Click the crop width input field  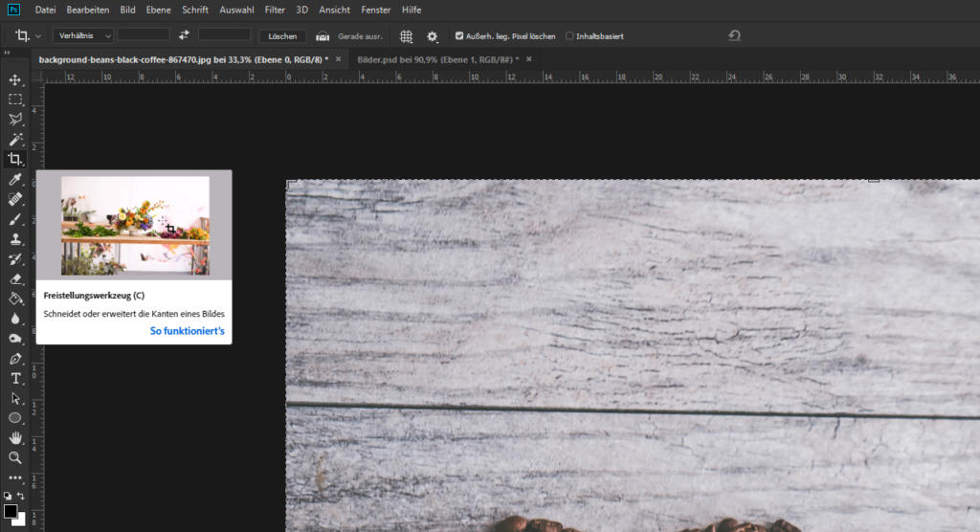[144, 35]
